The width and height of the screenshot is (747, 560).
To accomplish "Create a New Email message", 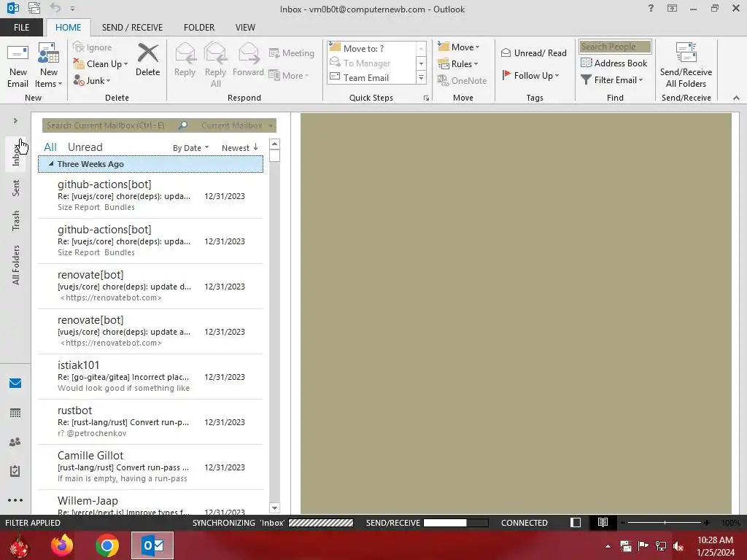I will [18, 65].
